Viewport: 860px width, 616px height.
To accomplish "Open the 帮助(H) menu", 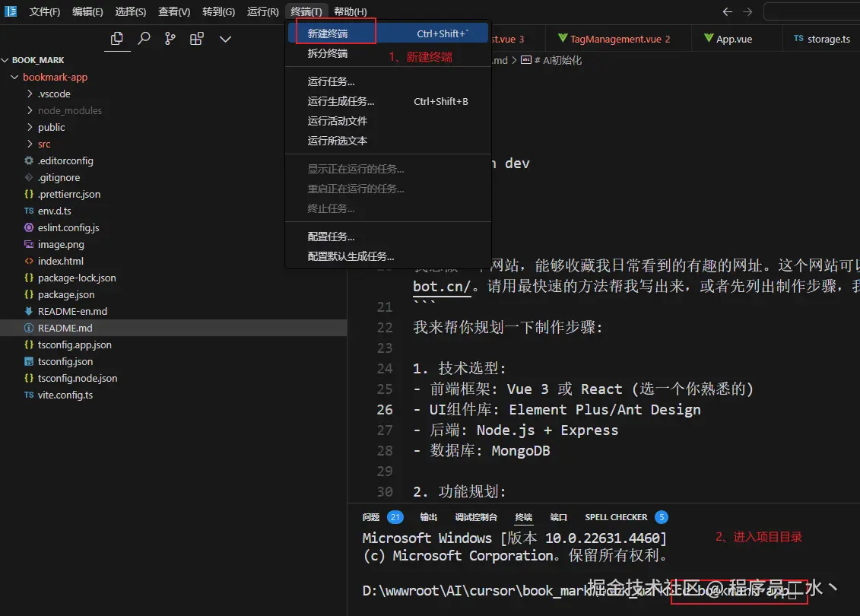I will (x=351, y=11).
